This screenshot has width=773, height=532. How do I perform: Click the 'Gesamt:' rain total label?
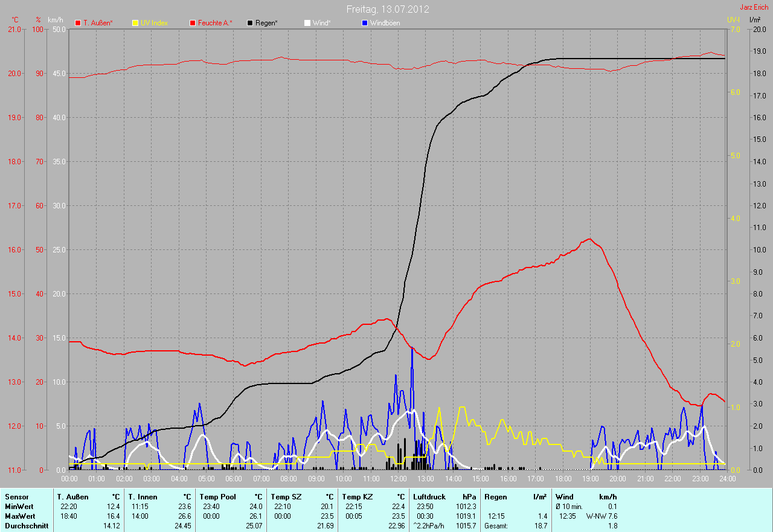point(496,526)
